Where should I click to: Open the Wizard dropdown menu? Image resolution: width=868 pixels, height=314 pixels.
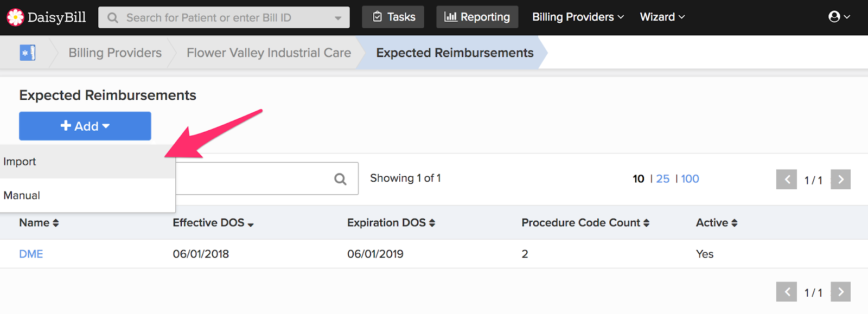[662, 17]
